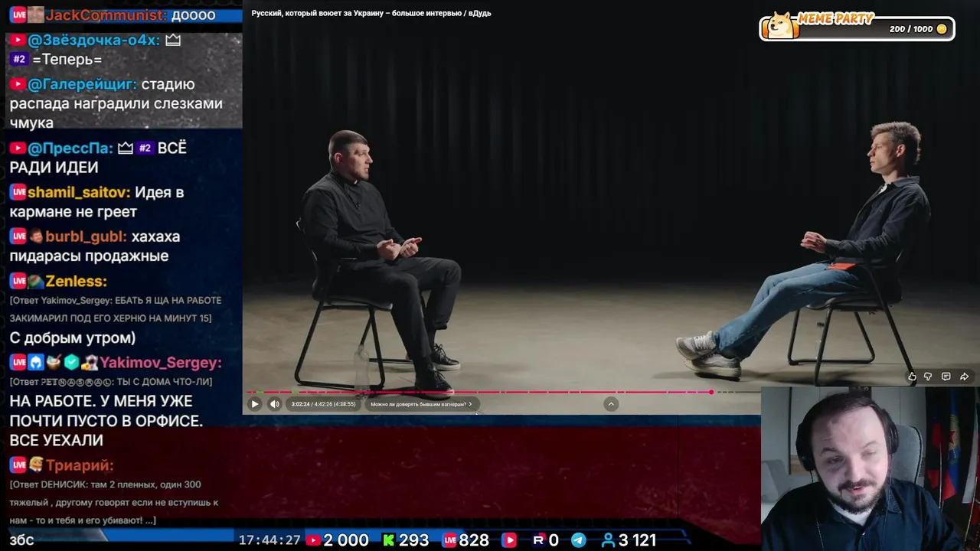The image size is (980, 551).
Task: Click the R icon next to 0
Action: pyautogui.click(x=538, y=540)
